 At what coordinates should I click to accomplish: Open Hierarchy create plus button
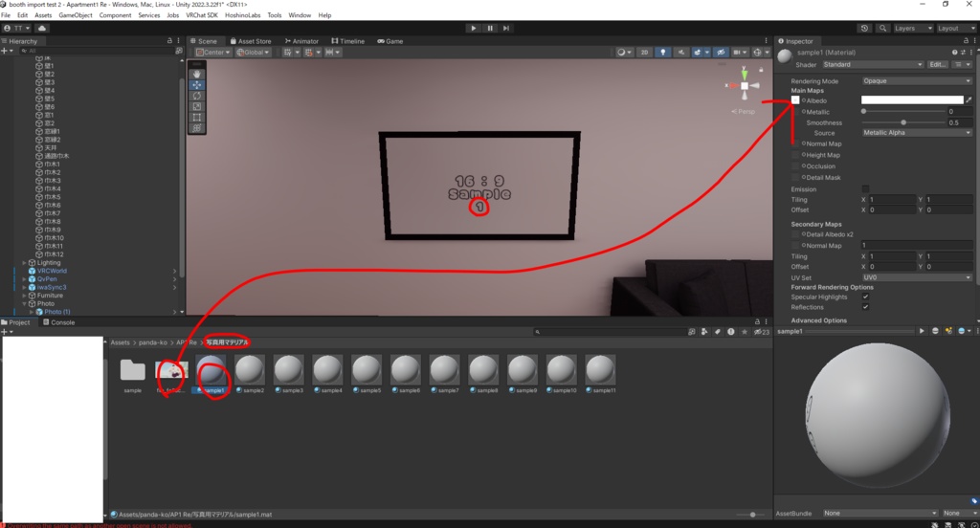6,51
